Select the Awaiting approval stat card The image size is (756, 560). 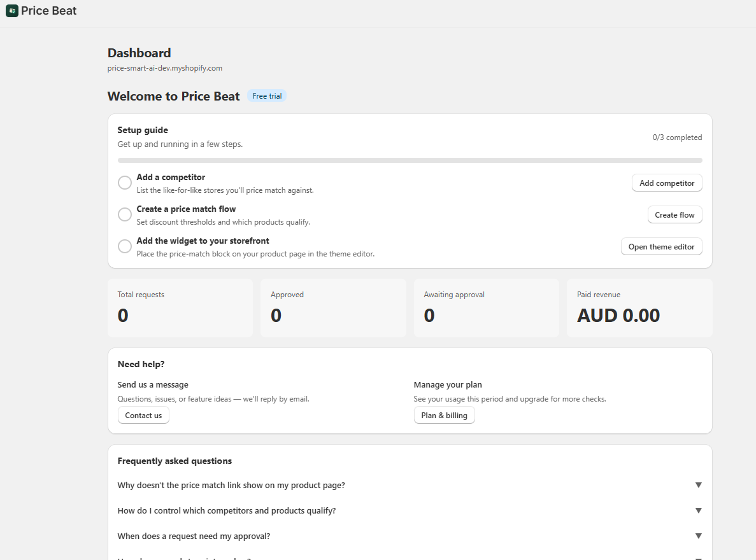(487, 308)
